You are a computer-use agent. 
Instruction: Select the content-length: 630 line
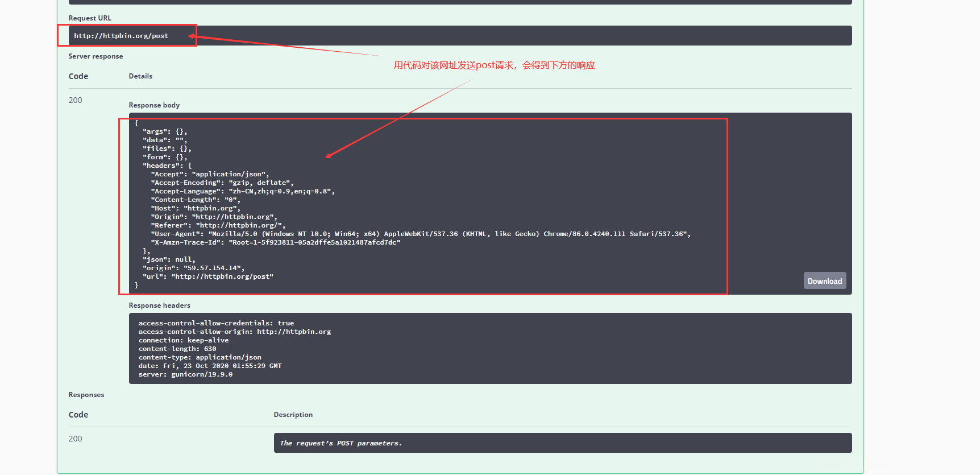[177, 349]
